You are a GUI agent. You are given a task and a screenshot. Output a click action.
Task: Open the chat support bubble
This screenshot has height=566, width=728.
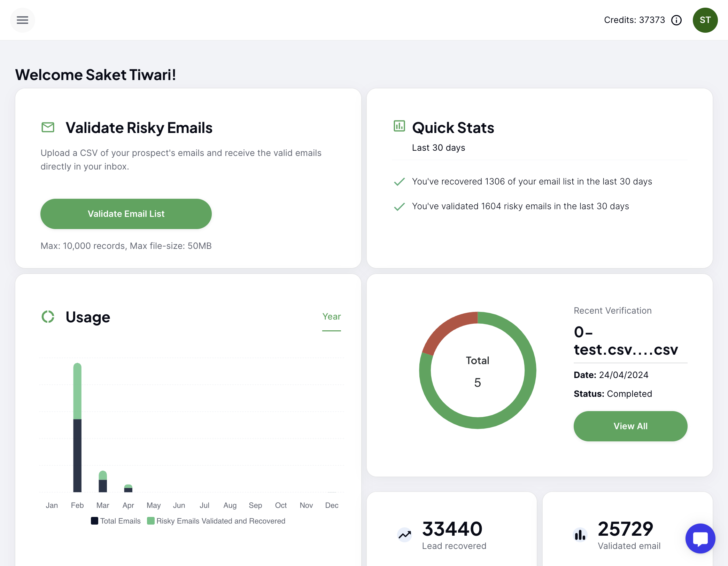(700, 539)
